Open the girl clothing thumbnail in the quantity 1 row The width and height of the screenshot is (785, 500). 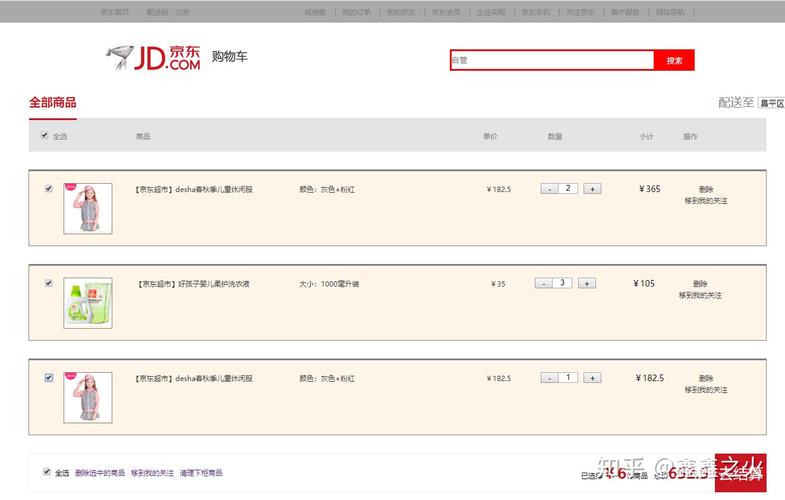[x=88, y=397]
